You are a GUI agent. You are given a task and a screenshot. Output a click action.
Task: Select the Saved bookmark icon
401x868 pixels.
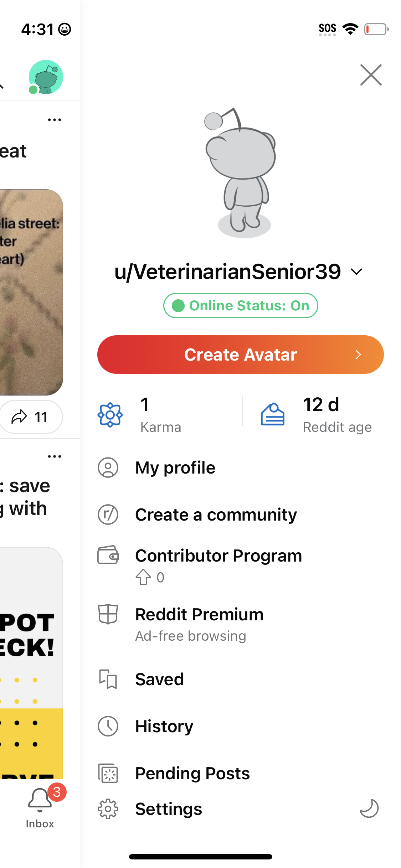click(108, 679)
